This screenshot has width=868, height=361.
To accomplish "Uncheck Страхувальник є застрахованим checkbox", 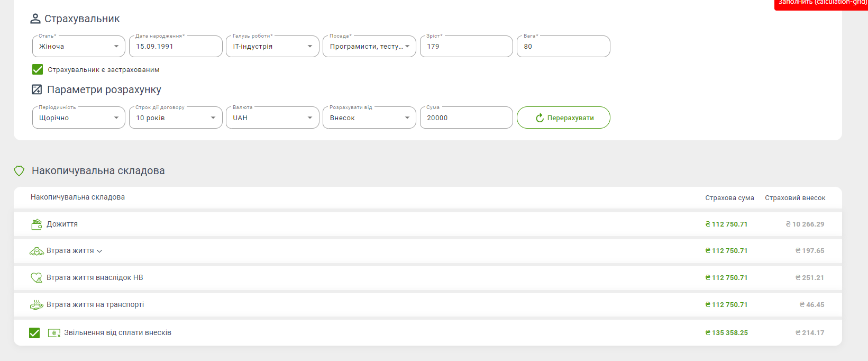I will pyautogui.click(x=38, y=69).
